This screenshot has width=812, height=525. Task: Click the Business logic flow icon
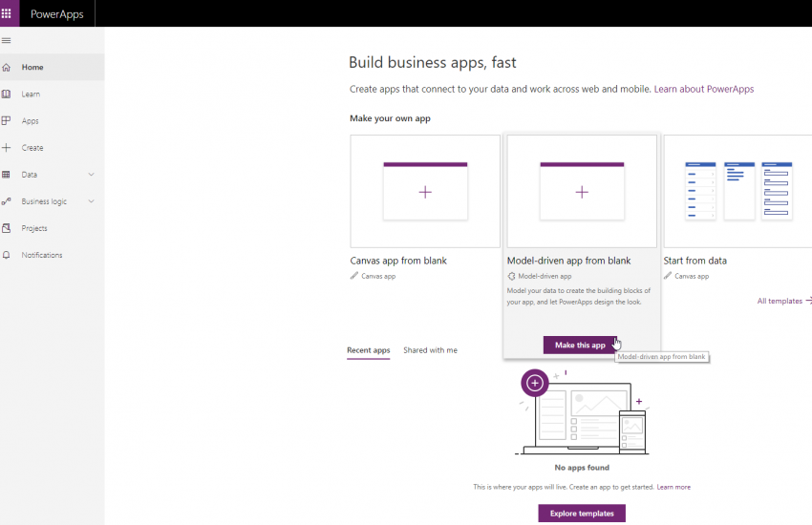click(7, 201)
